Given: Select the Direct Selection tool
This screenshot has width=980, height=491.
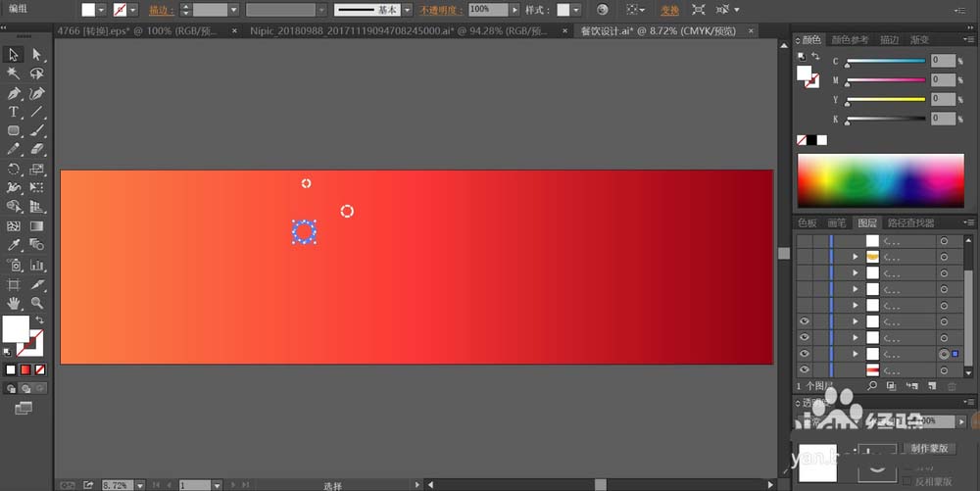Looking at the screenshot, I should click(x=37, y=54).
